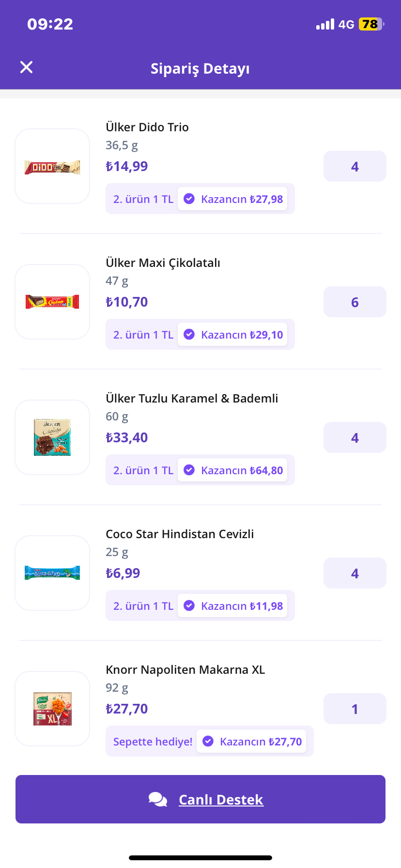The width and height of the screenshot is (401, 868).
Task: Tap checkmark icon beside Kazancın ₺64,80
Action: [189, 470]
